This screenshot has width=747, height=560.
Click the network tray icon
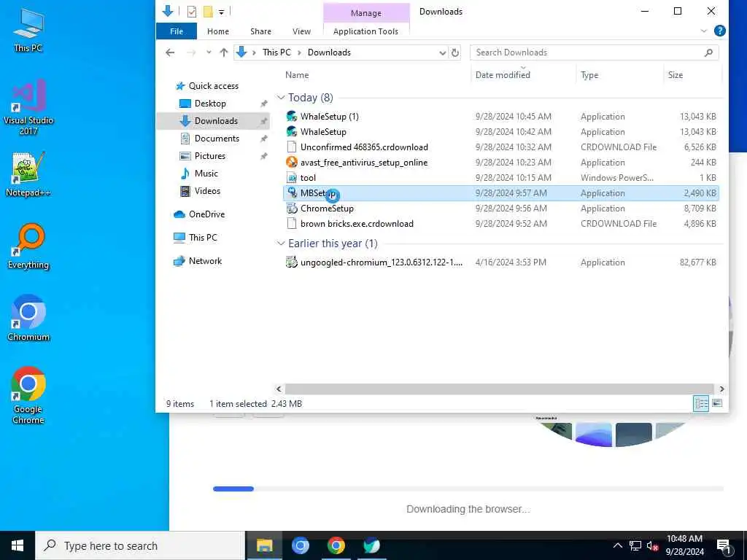635,546
